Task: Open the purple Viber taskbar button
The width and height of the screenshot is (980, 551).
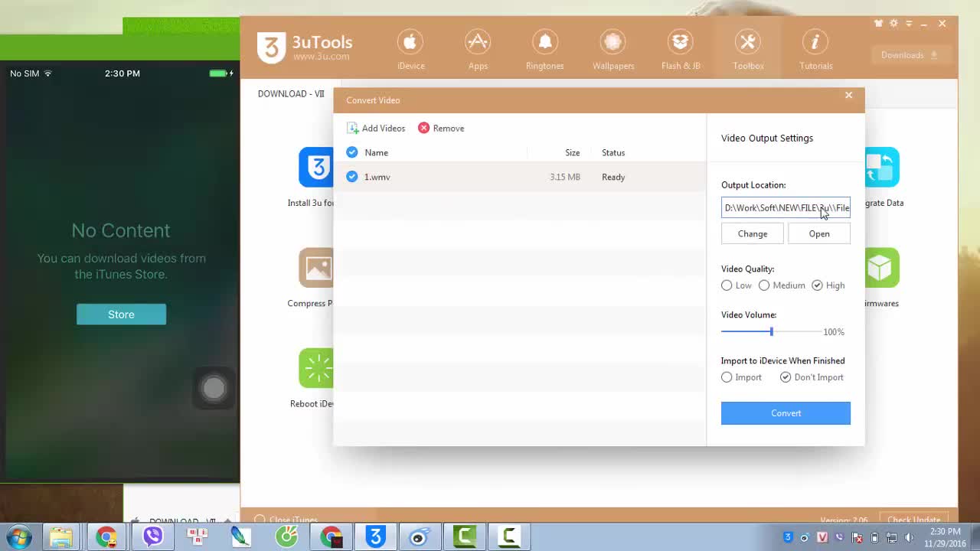Action: tap(152, 537)
